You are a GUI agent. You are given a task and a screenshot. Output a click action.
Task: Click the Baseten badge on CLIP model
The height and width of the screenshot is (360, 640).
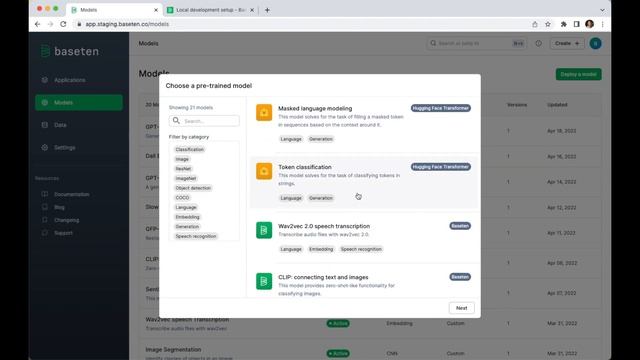[x=460, y=277]
